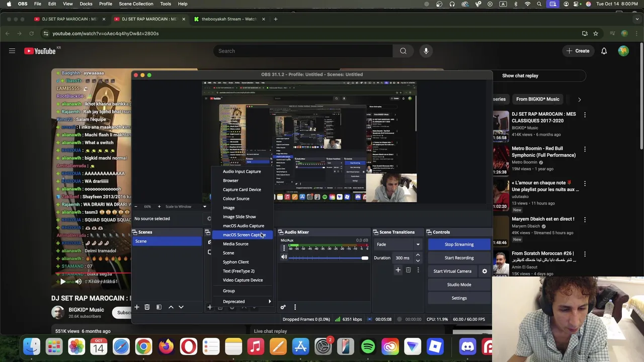The width and height of the screenshot is (644, 362).
Task: Open scene filters icon in Scenes panel
Action: coord(159,307)
